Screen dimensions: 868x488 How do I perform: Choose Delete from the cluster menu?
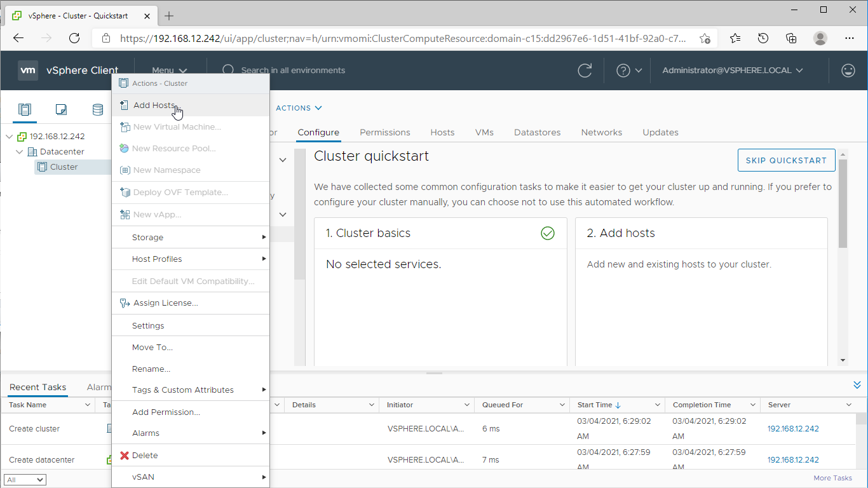(191, 456)
